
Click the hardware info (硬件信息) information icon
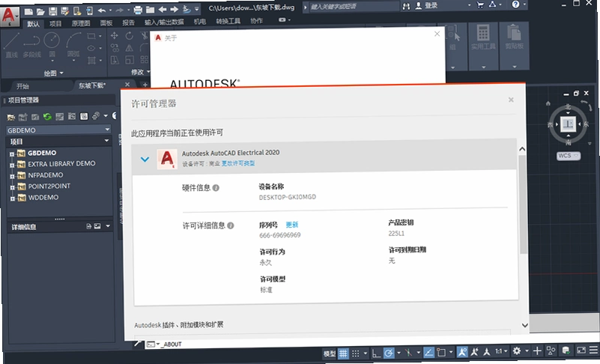[216, 188]
